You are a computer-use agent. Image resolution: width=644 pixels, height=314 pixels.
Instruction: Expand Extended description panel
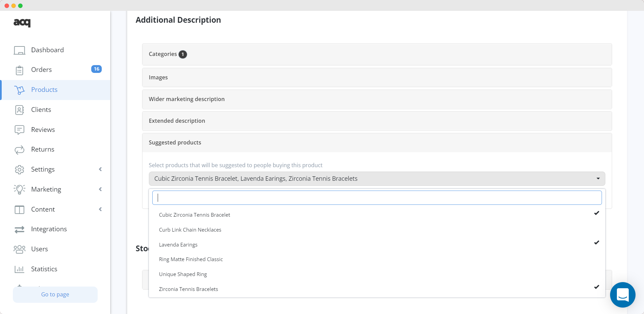(x=377, y=121)
